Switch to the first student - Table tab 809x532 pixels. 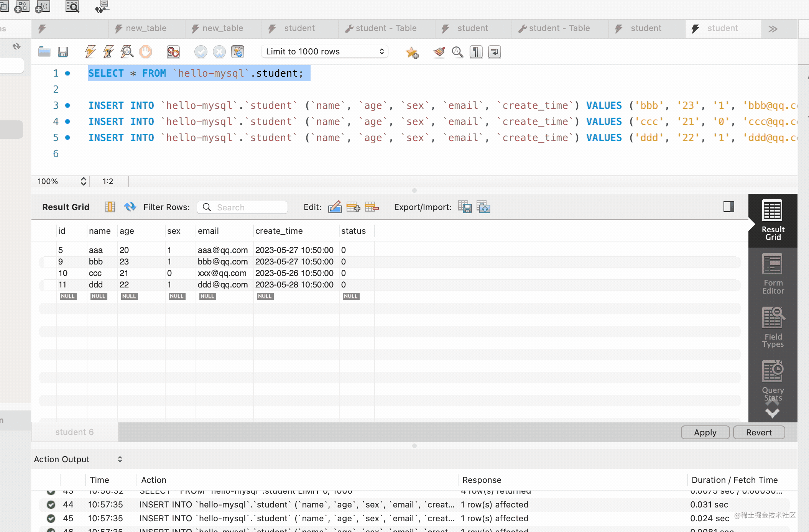(386, 29)
